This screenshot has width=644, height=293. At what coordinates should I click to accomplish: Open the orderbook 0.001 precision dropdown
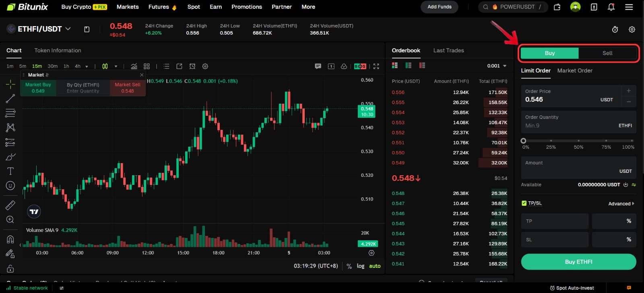tap(497, 66)
